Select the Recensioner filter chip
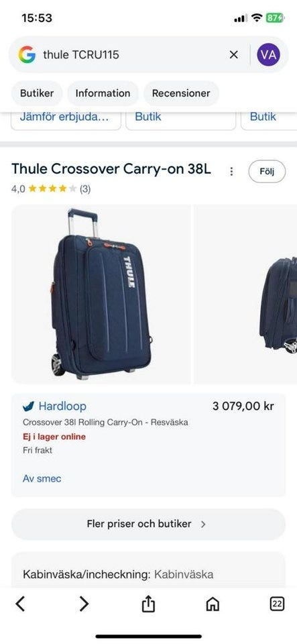 pyautogui.click(x=181, y=93)
